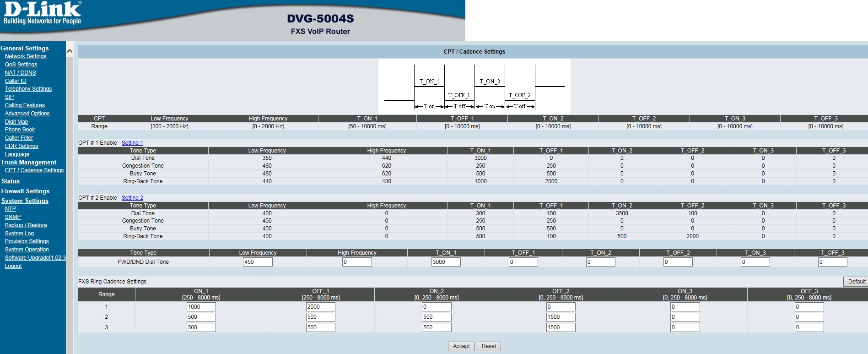The image size is (868, 354).
Task: Click the Reset button
Action: [489, 346]
